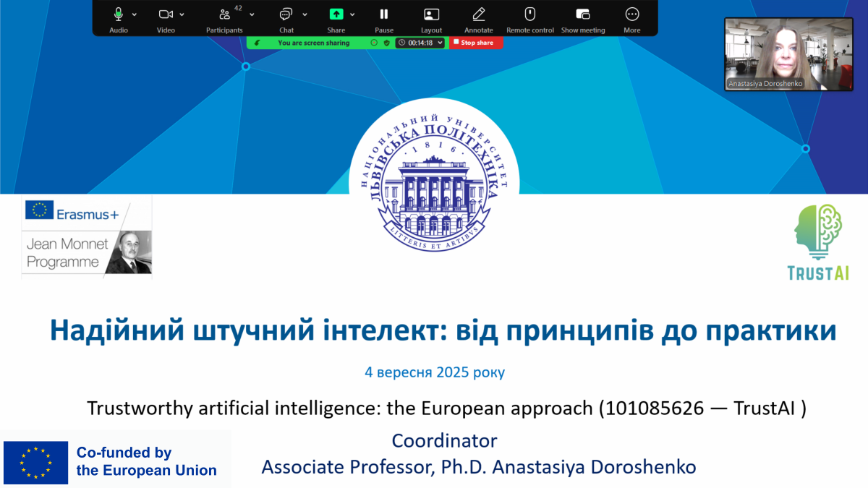Expand the Audio options arrow

tap(135, 14)
